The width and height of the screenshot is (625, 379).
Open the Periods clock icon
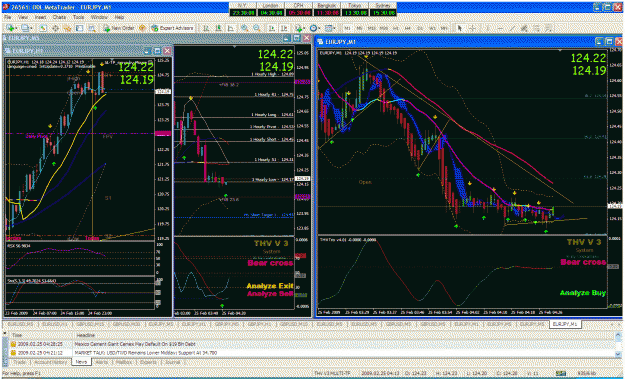[313, 28]
